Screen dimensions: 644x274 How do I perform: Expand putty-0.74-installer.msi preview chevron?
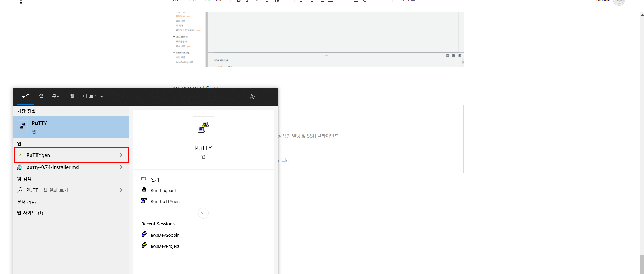click(x=121, y=167)
